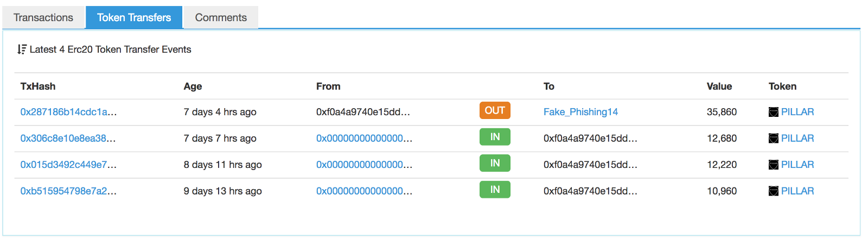Click PILLAR token icon in 12,220 row

pos(774,165)
